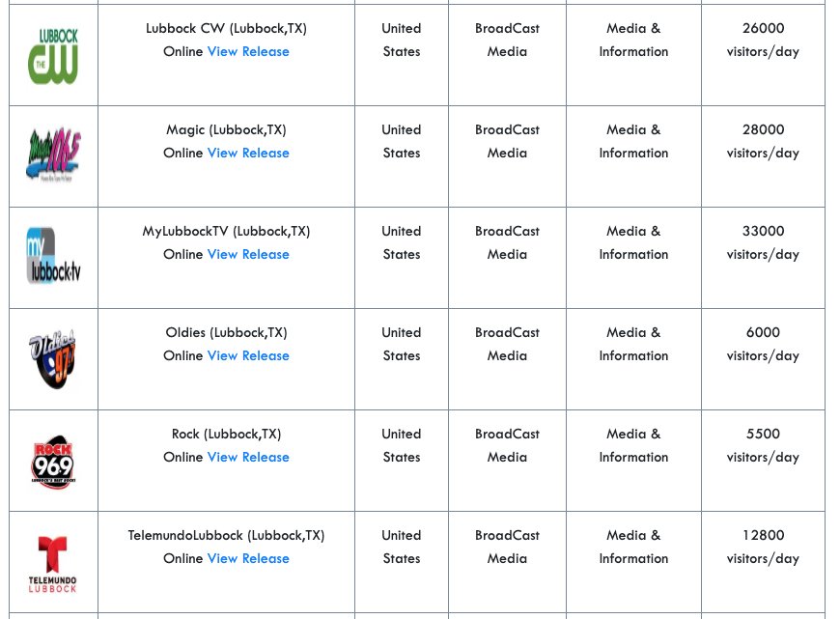Click the 26000 visitors/day cell

coord(763,41)
